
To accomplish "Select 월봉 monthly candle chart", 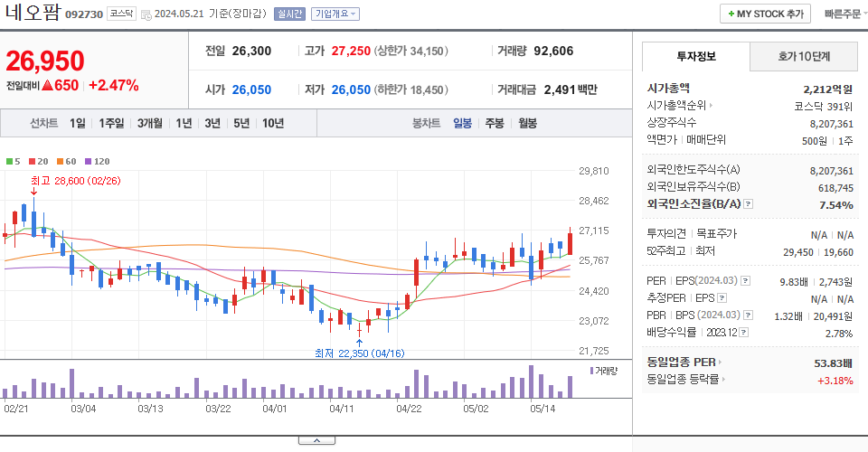I will pos(527,123).
